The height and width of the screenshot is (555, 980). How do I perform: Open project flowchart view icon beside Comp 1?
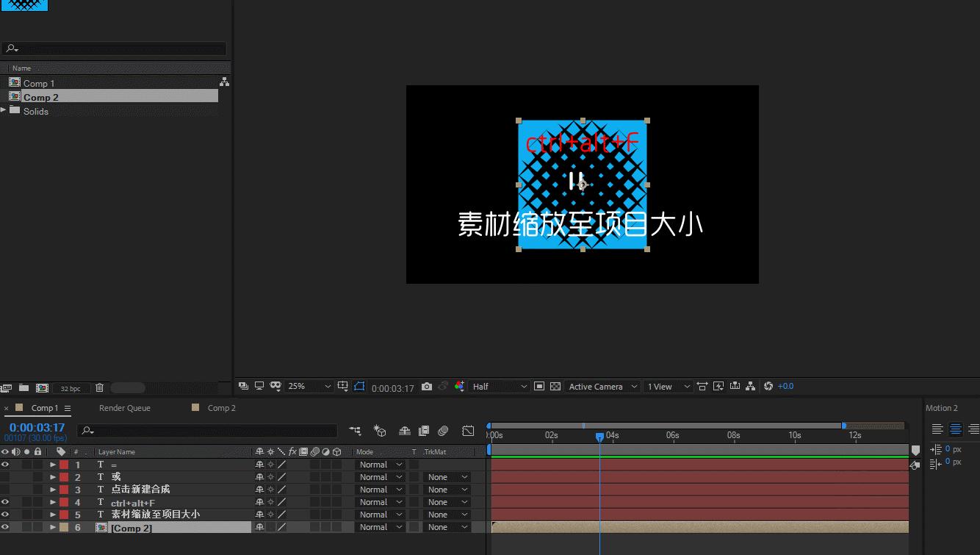tap(224, 82)
